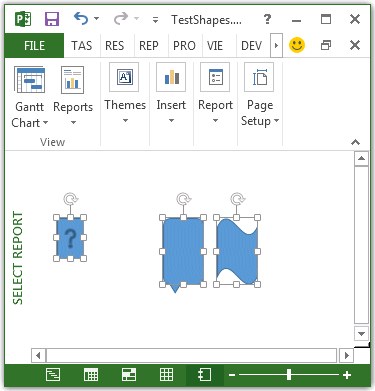Expand the Page Setup dropdown label

[x=260, y=113]
